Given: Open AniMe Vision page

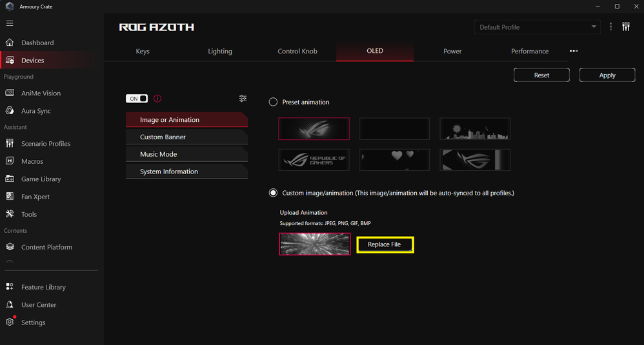Looking at the screenshot, I should pos(41,93).
